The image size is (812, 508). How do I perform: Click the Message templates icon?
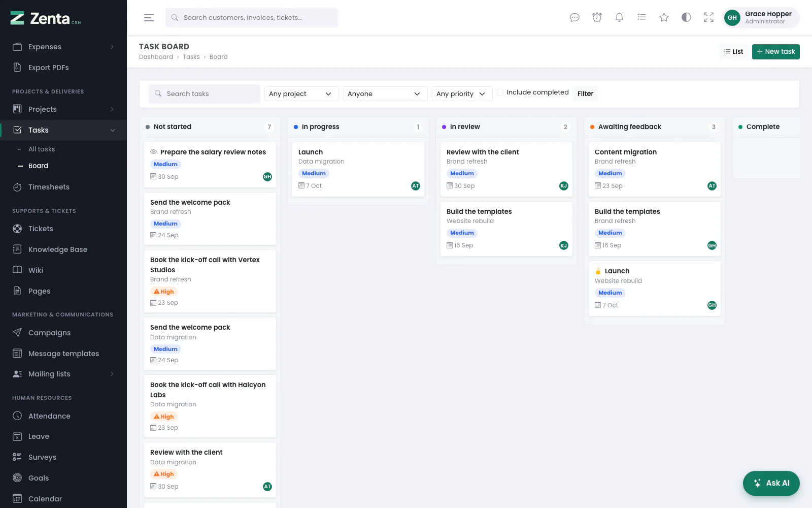click(x=17, y=354)
